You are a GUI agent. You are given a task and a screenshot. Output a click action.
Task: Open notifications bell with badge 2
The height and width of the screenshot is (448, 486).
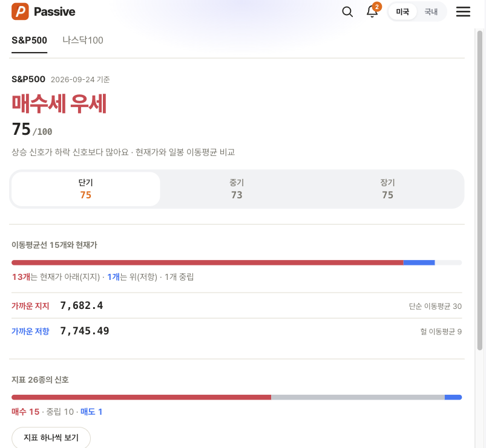coord(373,11)
